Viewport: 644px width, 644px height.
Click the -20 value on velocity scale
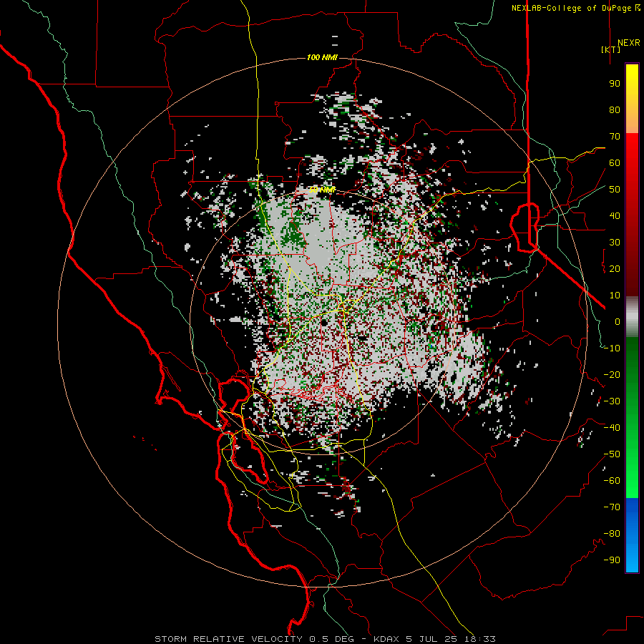pyautogui.click(x=612, y=375)
